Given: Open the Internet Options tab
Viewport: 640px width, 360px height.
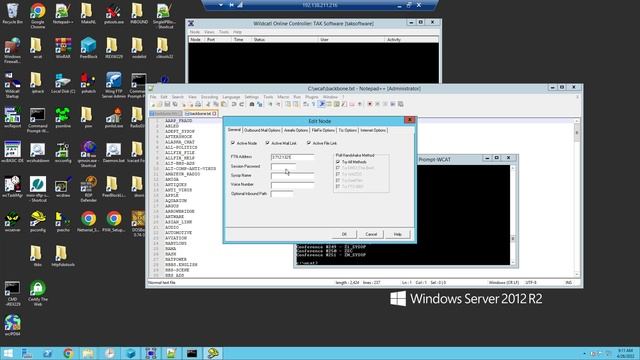Looking at the screenshot, I should coord(373,130).
